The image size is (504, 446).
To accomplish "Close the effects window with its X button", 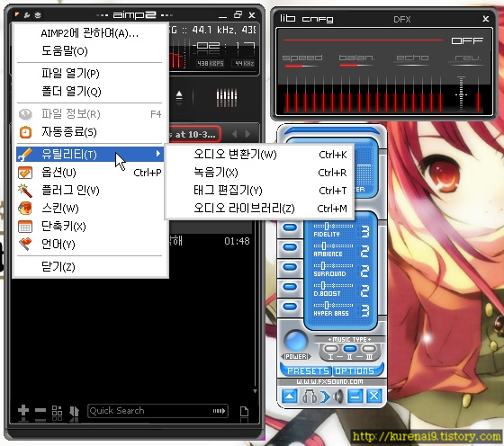I will (485, 19).
